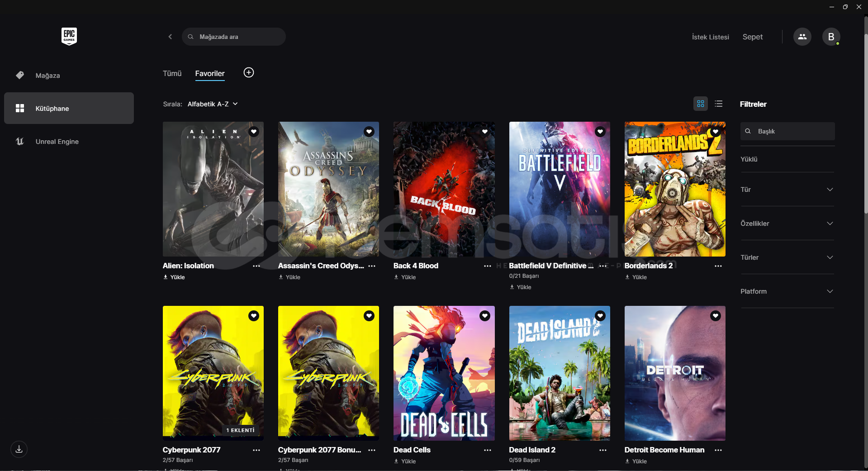
Task: Click Yükle under Assassin's Creed Odyssey
Action: tap(289, 277)
